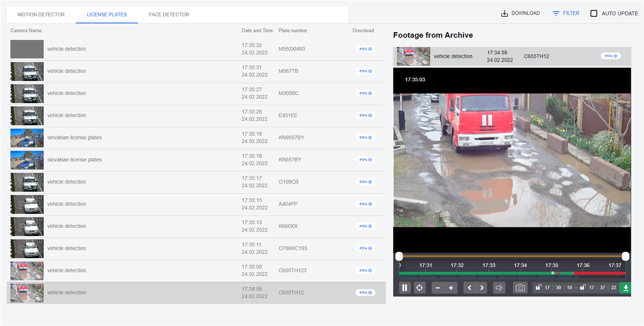The width and height of the screenshot is (644, 326).
Task: Click the Download button in top bar
Action: point(520,13)
